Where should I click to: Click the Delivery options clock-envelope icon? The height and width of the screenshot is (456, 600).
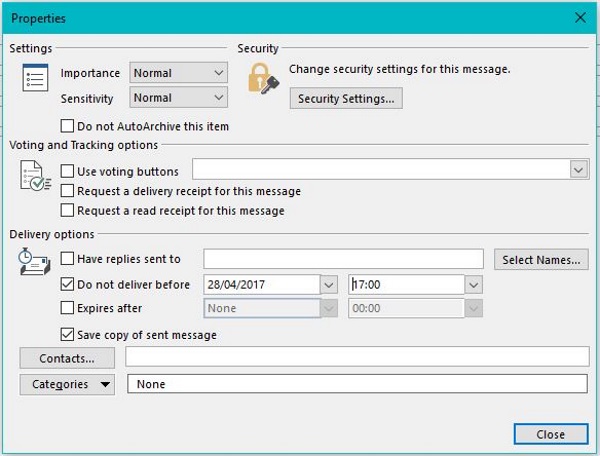coord(34,262)
